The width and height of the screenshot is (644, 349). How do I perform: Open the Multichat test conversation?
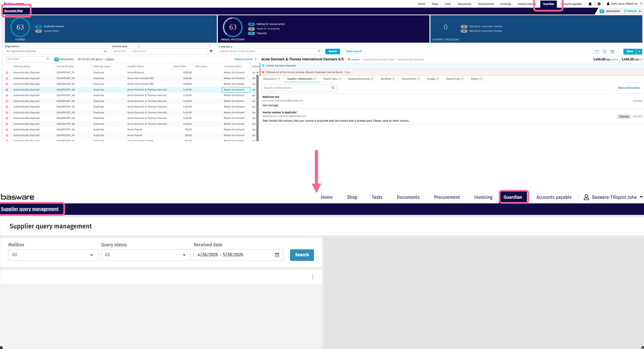[452, 101]
